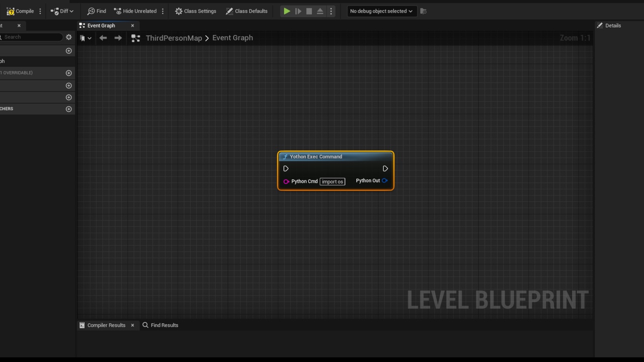644x362 pixels.
Task: Open Class Defaults
Action: (x=246, y=11)
